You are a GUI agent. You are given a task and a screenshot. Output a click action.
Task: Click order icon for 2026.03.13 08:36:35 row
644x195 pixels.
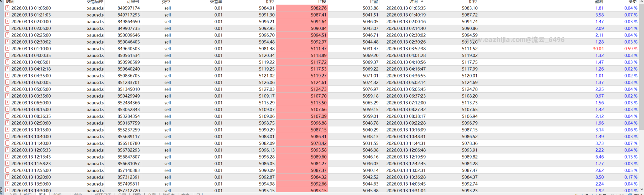(x=7, y=116)
